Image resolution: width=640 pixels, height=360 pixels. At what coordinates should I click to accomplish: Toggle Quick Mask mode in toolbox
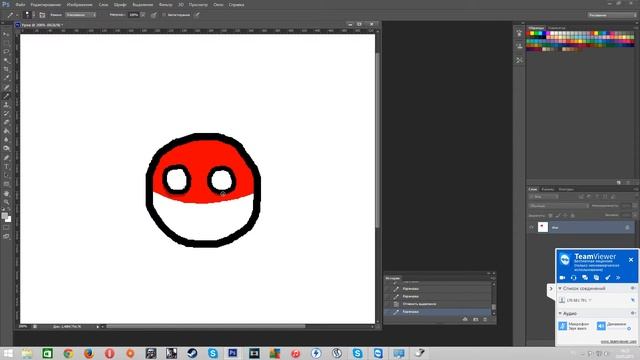pos(6,228)
